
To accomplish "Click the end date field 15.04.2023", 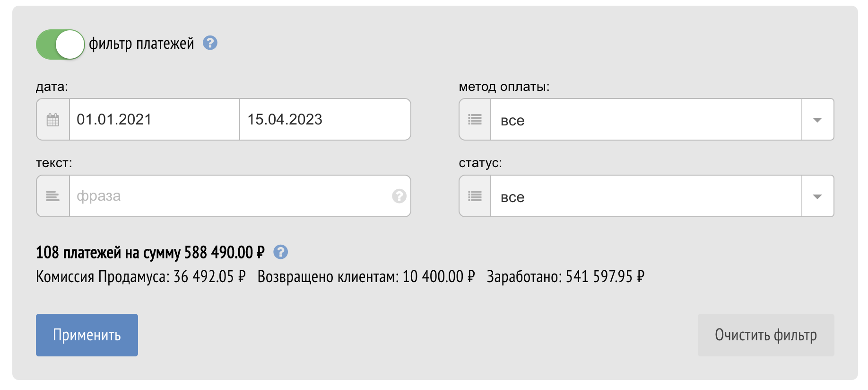I will tap(324, 120).
